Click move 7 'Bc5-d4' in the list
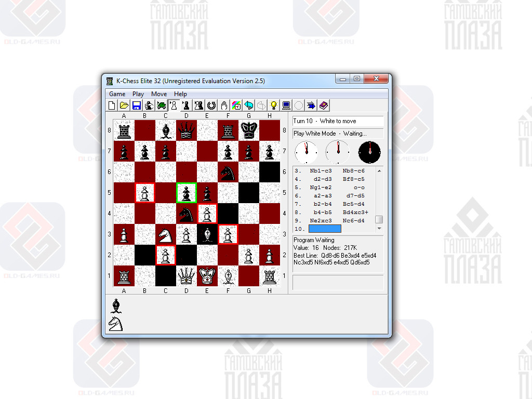The image size is (532, 399). coord(353,204)
